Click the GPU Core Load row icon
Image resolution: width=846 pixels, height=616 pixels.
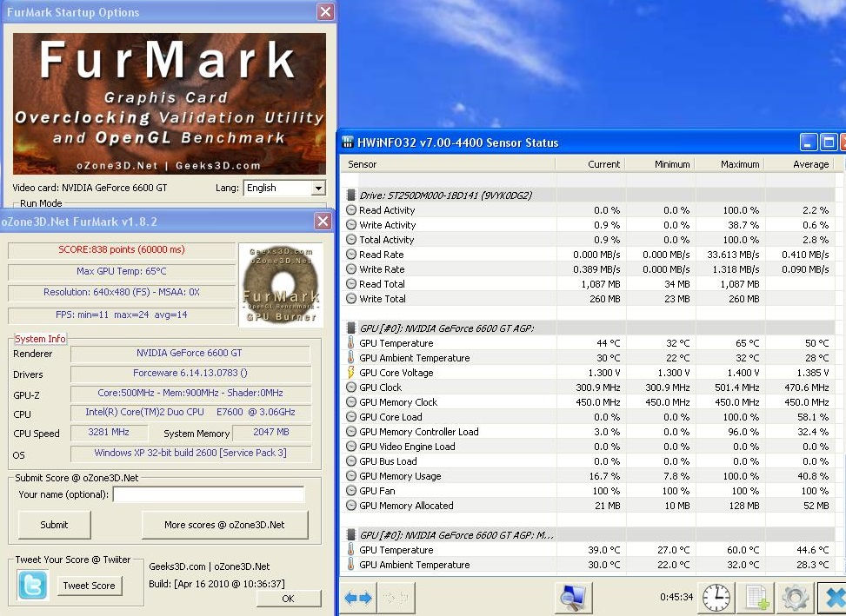click(x=351, y=416)
